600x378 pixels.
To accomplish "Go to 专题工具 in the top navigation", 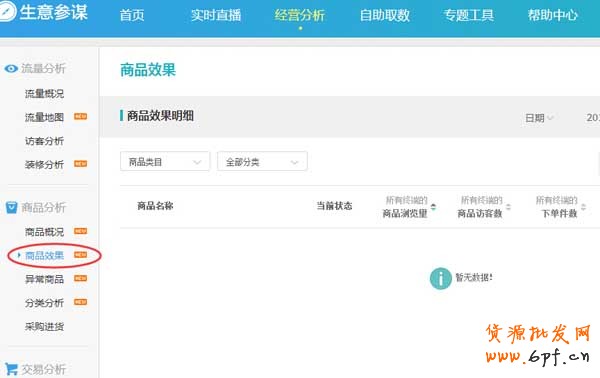I will pos(468,15).
